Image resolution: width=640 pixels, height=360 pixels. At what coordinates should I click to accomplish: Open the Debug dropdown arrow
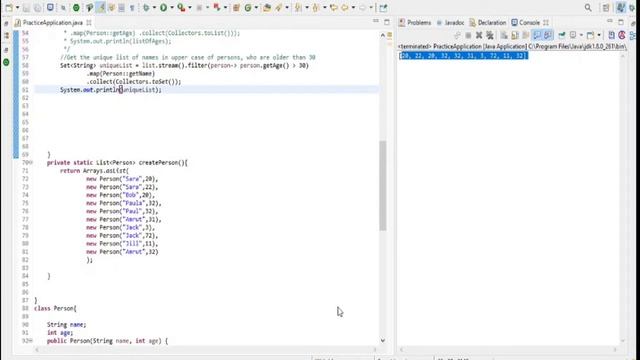(x=154, y=8)
